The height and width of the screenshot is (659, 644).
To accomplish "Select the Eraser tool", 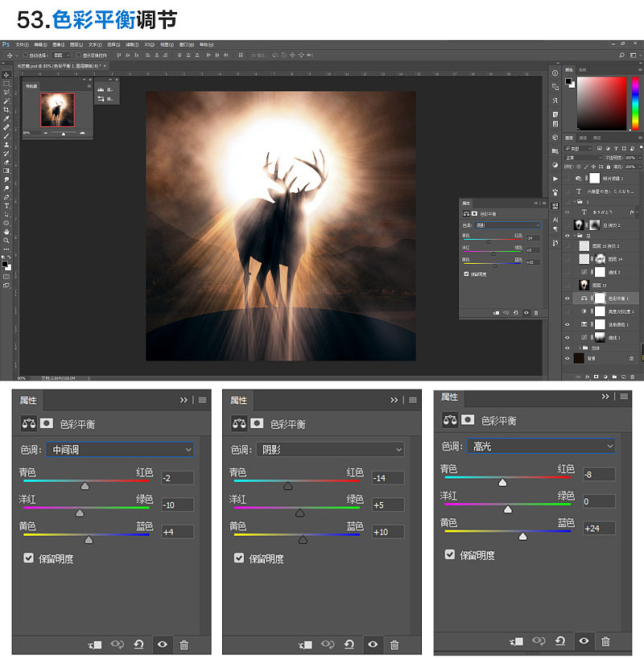I will (x=6, y=162).
